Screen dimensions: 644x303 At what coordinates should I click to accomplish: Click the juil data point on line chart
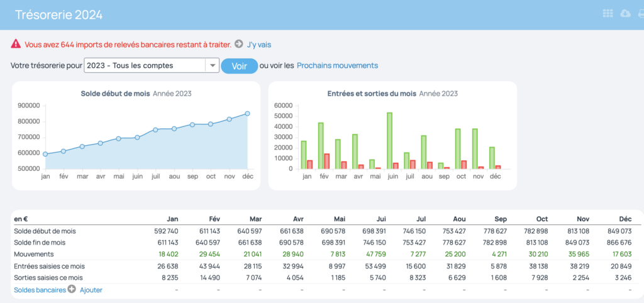(155, 129)
